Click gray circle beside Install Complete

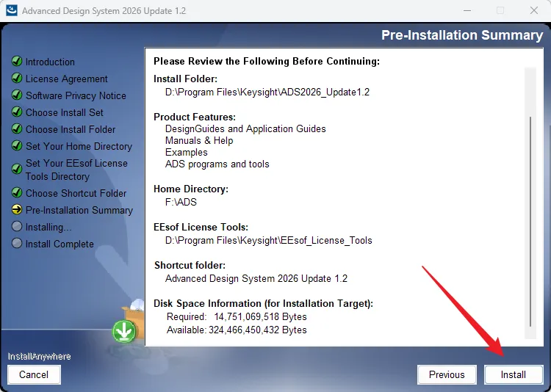click(x=17, y=243)
